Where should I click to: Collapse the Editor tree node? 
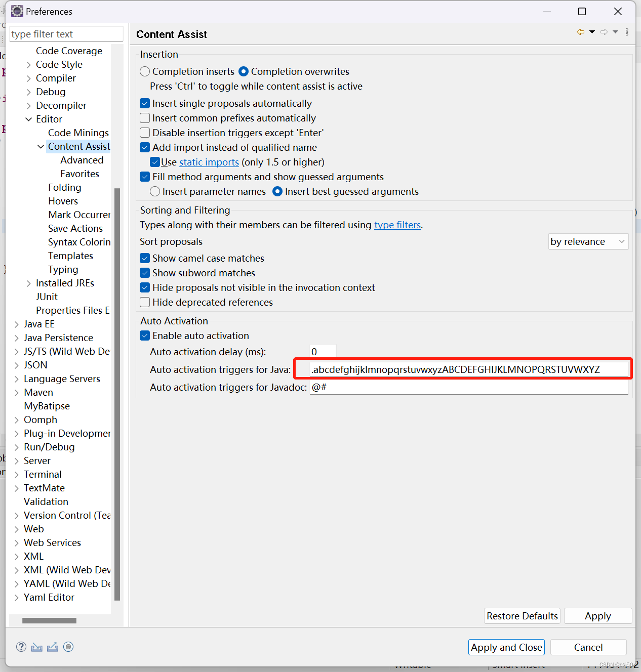click(29, 119)
